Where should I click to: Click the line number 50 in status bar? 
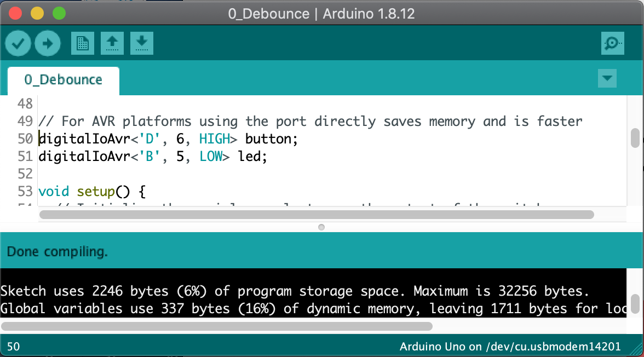pyautogui.click(x=13, y=346)
